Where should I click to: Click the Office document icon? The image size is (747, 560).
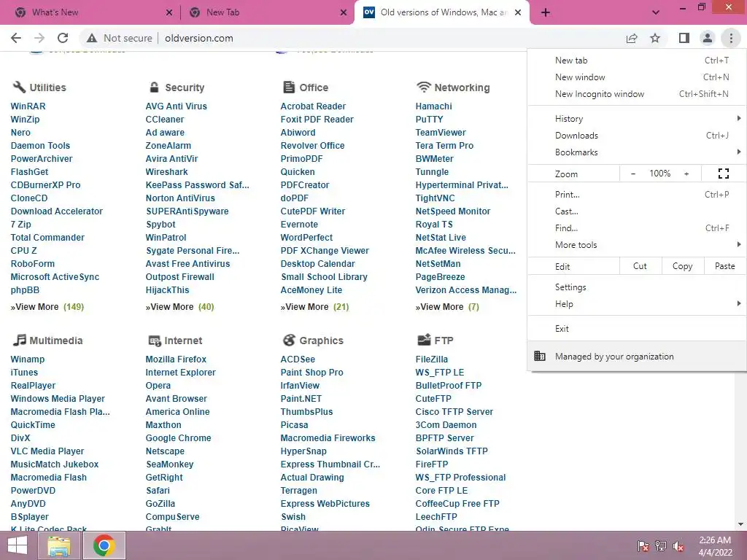pos(289,87)
